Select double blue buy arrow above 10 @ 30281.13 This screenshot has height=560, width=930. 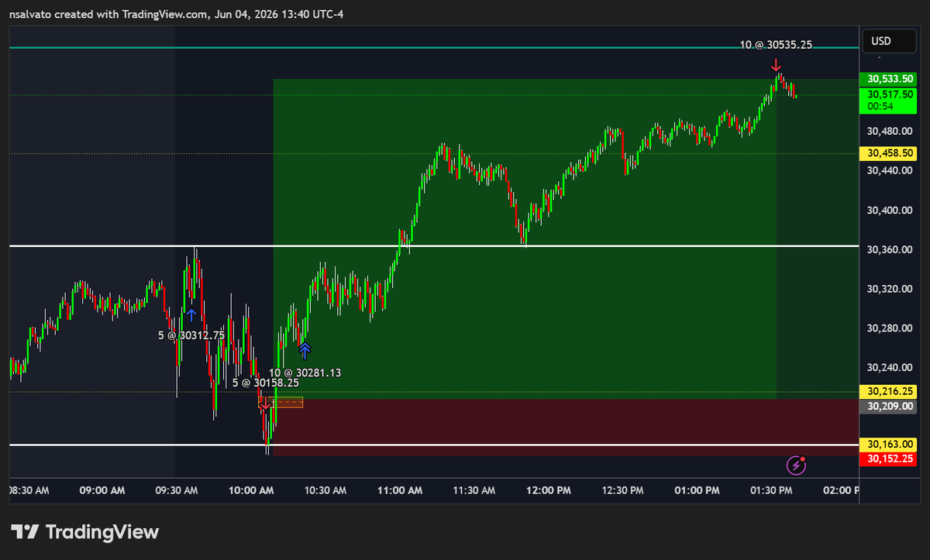click(305, 351)
